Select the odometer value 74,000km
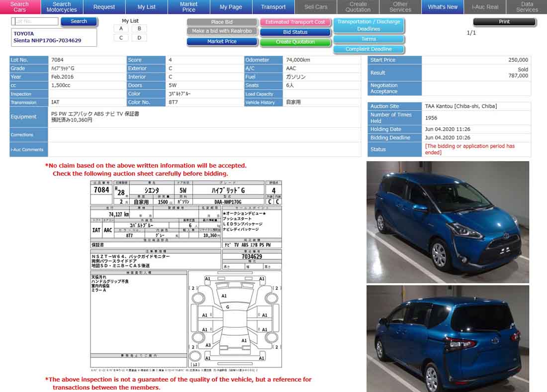 [298, 60]
